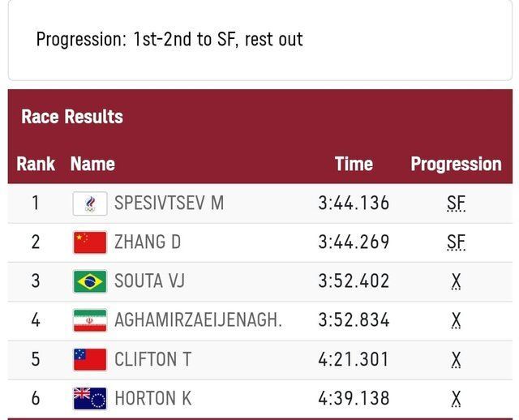Screen dimensions: 519x420
Task: Click the Brazil flag beside Souta VJ
Action: [x=90, y=281]
